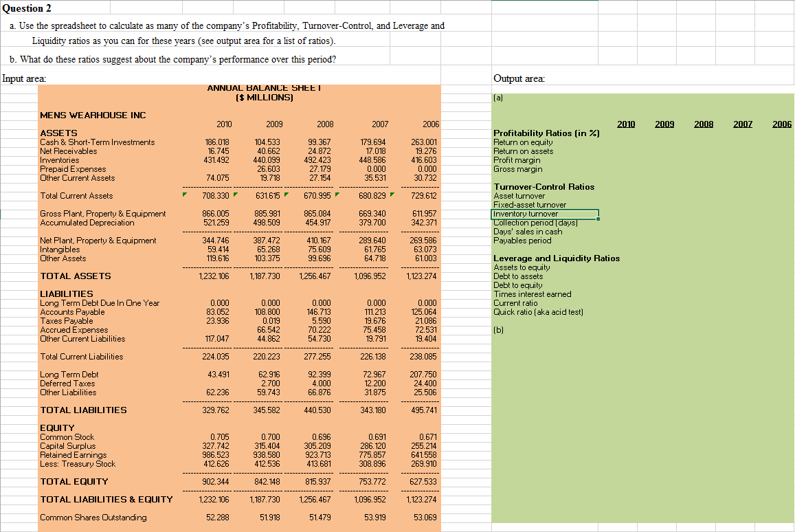795x532 pixels.
Task: Click the green comment flag next to 631.615
Action: [x=284, y=196]
